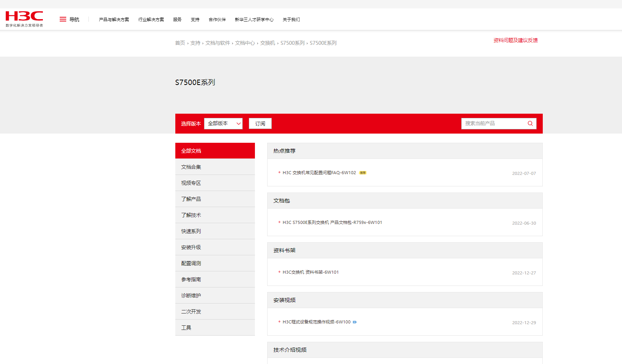The image size is (622, 364).
Task: Select 安装升级 in sidebar
Action: [x=215, y=247]
